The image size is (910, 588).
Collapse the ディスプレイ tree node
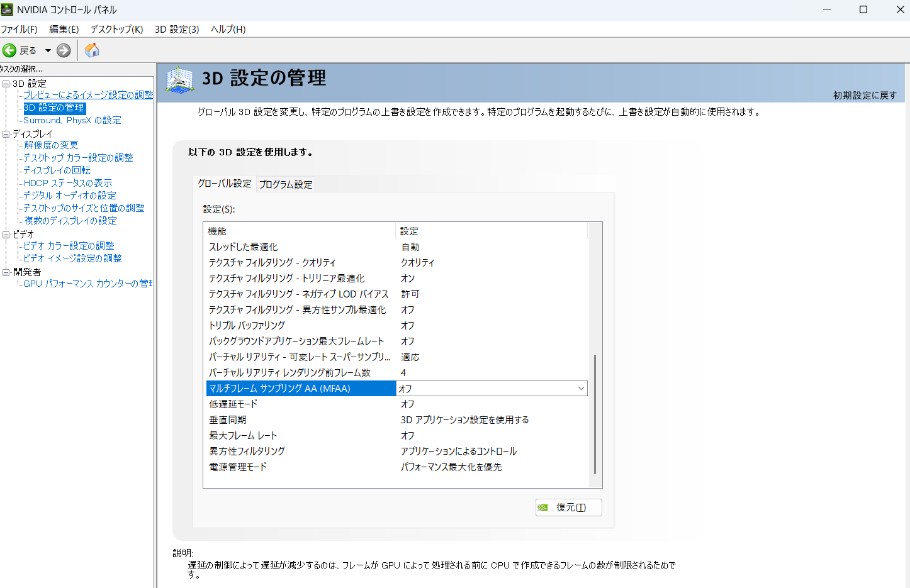6,134
